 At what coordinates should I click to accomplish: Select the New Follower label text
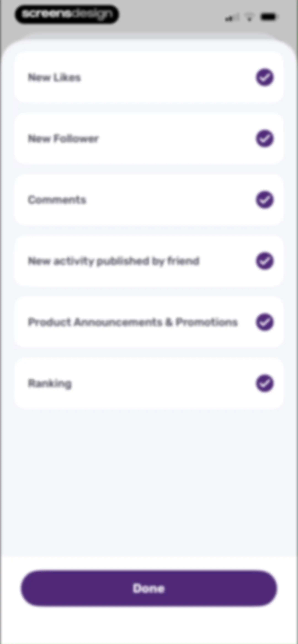63,138
